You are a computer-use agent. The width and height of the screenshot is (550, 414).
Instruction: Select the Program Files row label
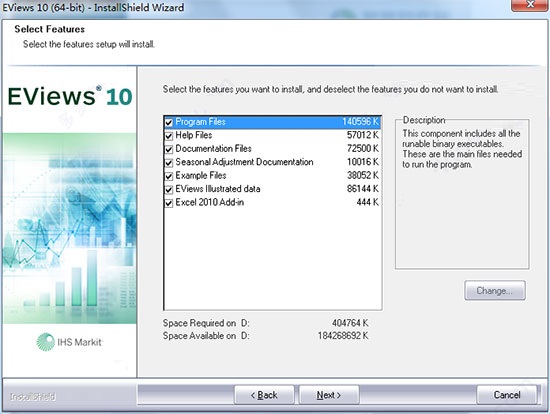(200, 122)
